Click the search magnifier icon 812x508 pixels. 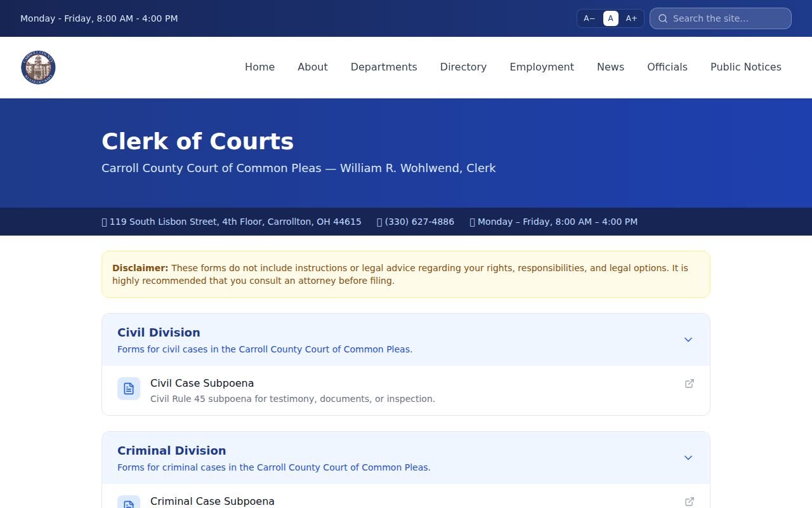663,18
